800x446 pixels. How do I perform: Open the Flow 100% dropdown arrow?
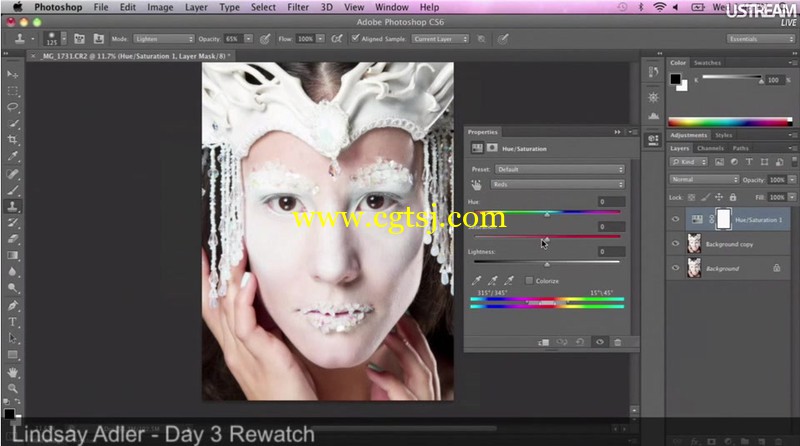pyautogui.click(x=320, y=39)
